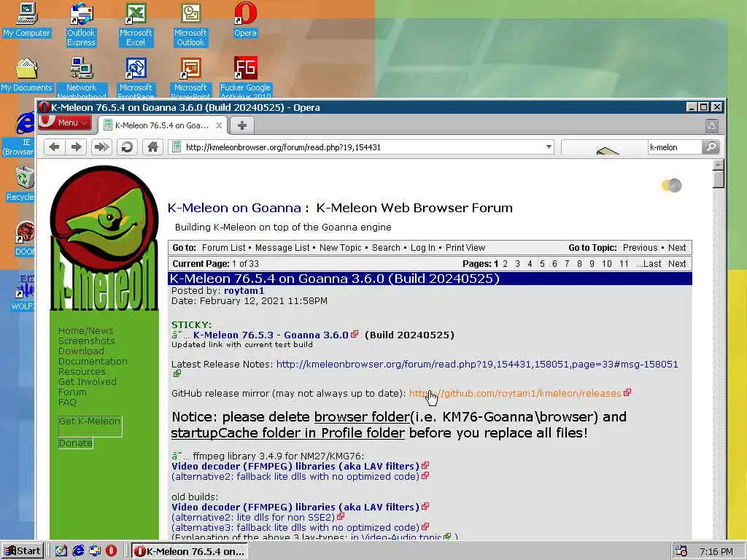Go to Opera home page button
The width and height of the screenshot is (747, 560).
(x=153, y=147)
